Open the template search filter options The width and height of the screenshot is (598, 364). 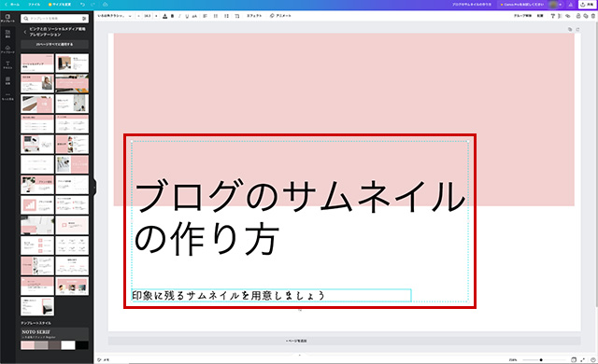[x=84, y=19]
